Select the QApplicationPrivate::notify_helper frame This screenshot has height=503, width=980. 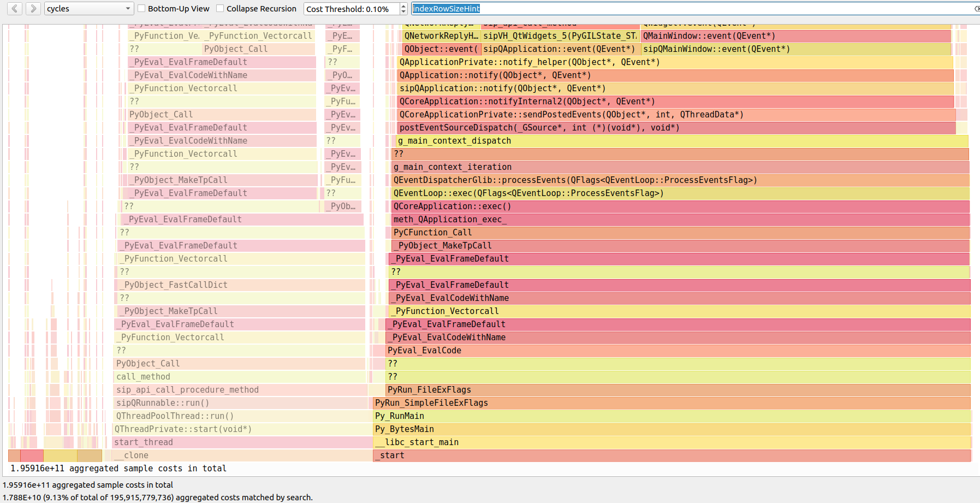pyautogui.click(x=676, y=62)
